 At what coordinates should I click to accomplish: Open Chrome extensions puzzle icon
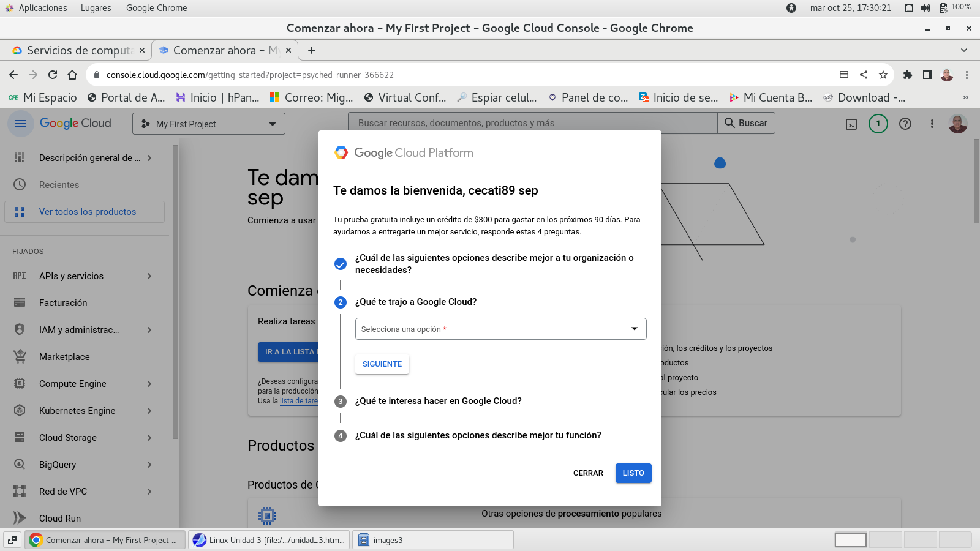coord(908,75)
